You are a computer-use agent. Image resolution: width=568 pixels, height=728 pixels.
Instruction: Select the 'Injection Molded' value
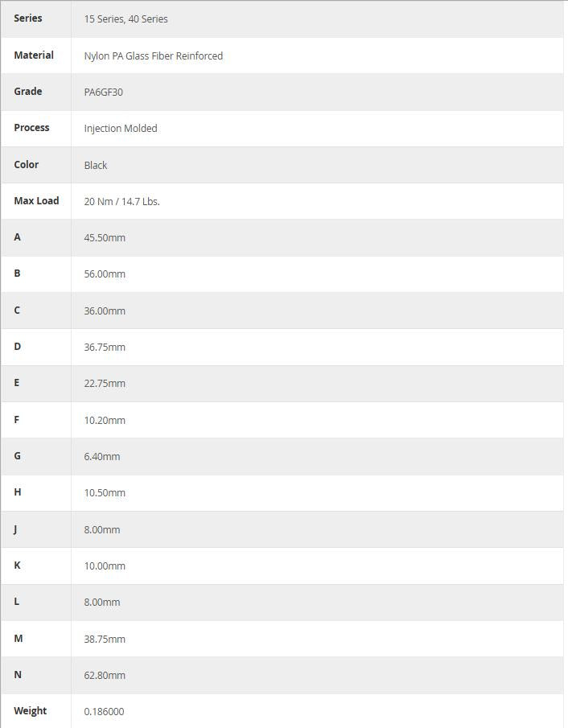(x=121, y=128)
